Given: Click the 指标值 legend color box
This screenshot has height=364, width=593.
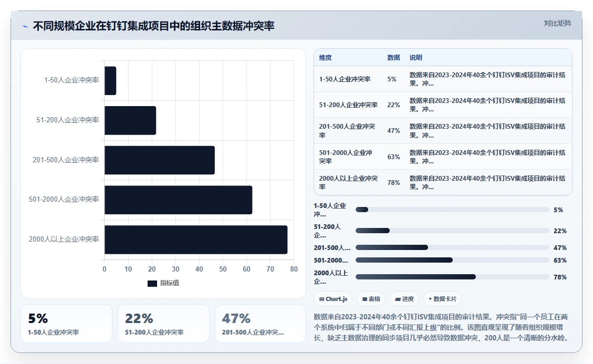Looking at the screenshot, I should (x=152, y=284).
